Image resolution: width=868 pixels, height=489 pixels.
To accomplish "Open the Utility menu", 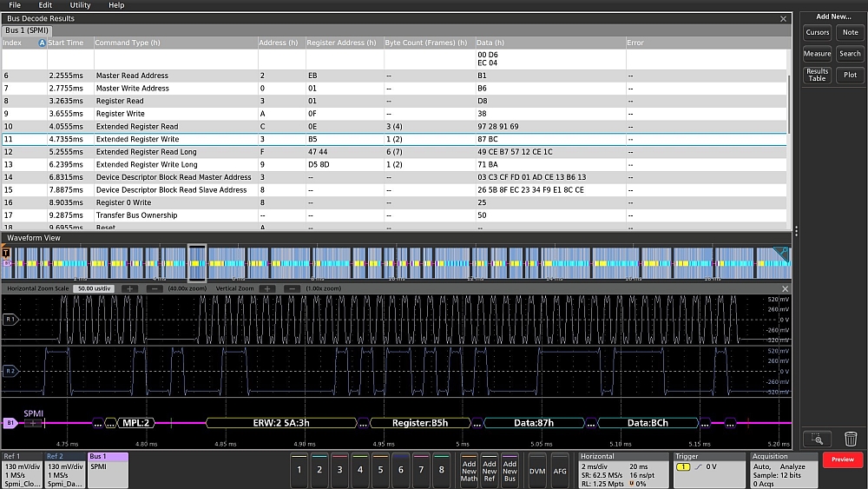I will tap(80, 5).
